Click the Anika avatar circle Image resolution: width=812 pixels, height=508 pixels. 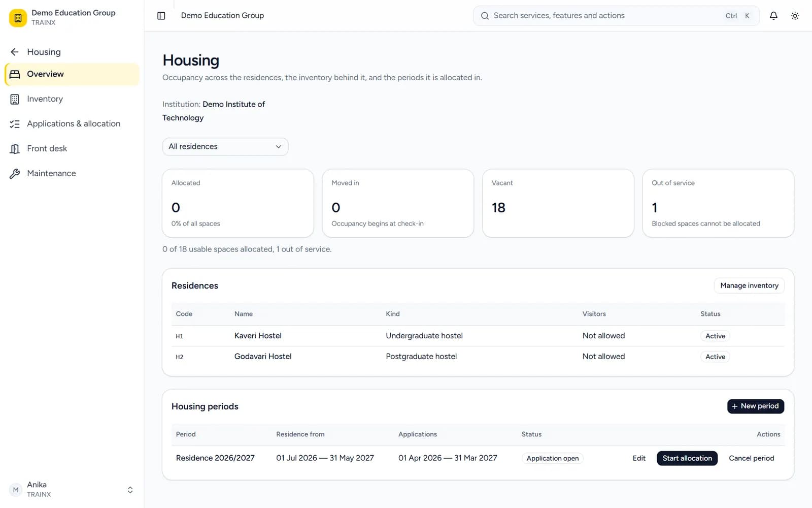(x=16, y=490)
